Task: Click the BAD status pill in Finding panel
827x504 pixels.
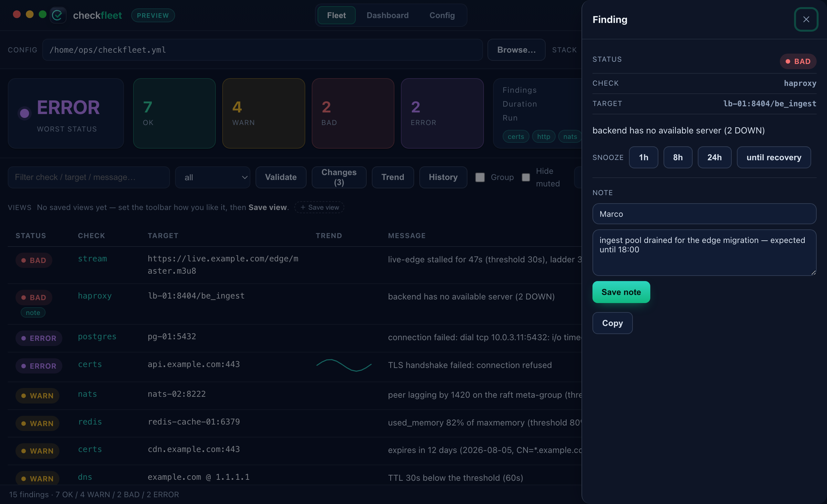Action: point(798,61)
